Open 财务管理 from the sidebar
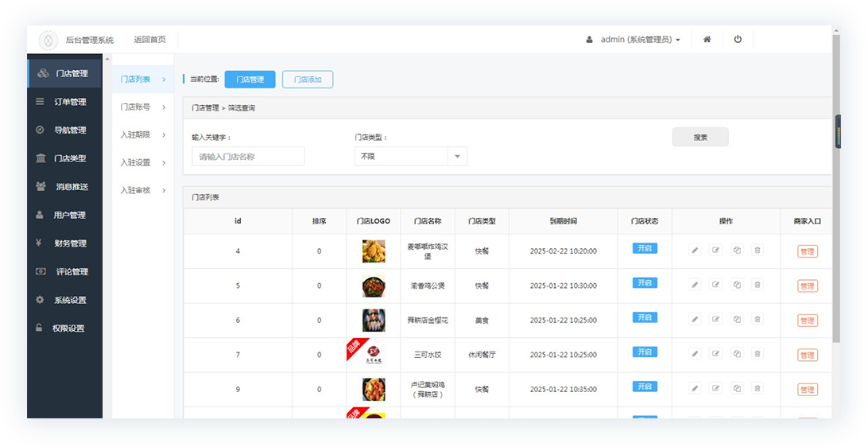Viewport: 868px width, 447px height. (x=70, y=243)
